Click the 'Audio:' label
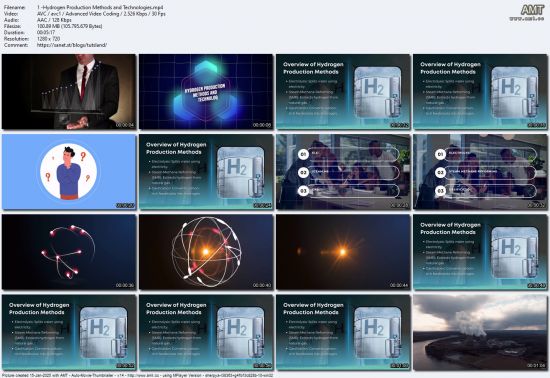 11,20
